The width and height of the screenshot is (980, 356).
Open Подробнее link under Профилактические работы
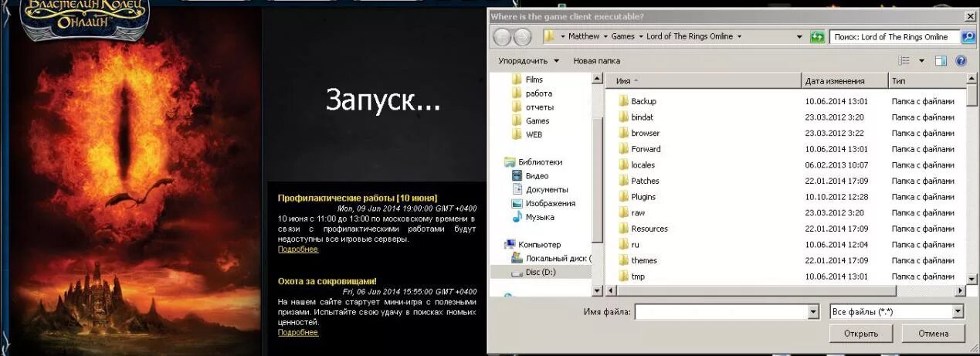pyautogui.click(x=298, y=249)
